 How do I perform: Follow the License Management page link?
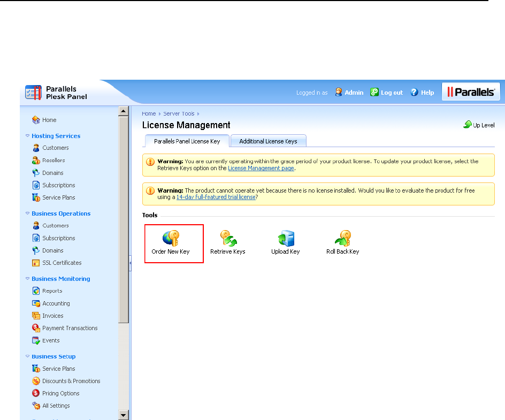click(x=261, y=168)
